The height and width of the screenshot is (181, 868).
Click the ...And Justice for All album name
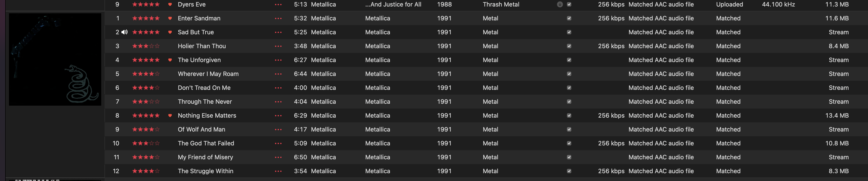[393, 4]
